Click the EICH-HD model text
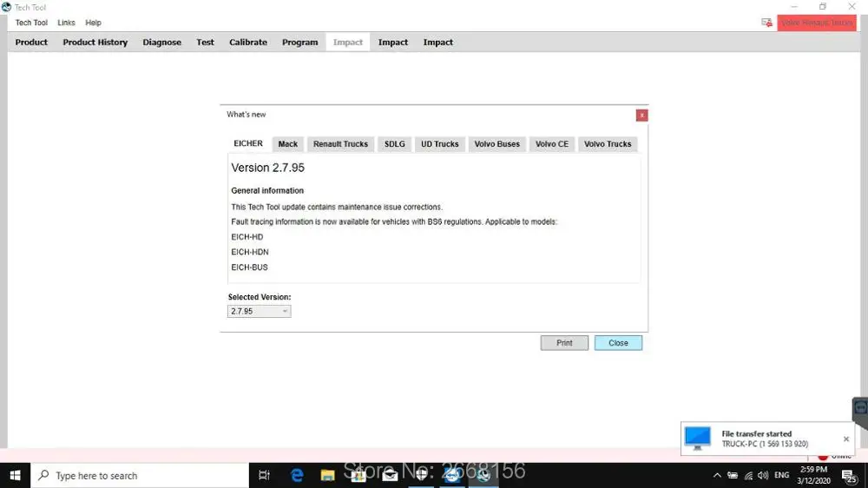Image resolution: width=868 pixels, height=488 pixels. (x=247, y=236)
